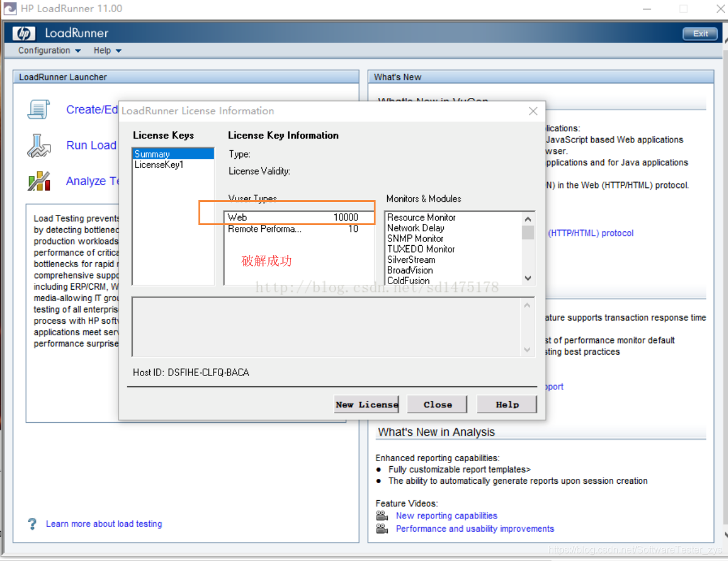The image size is (728, 561).
Task: Click the blue question mark help icon
Action: pyautogui.click(x=32, y=524)
